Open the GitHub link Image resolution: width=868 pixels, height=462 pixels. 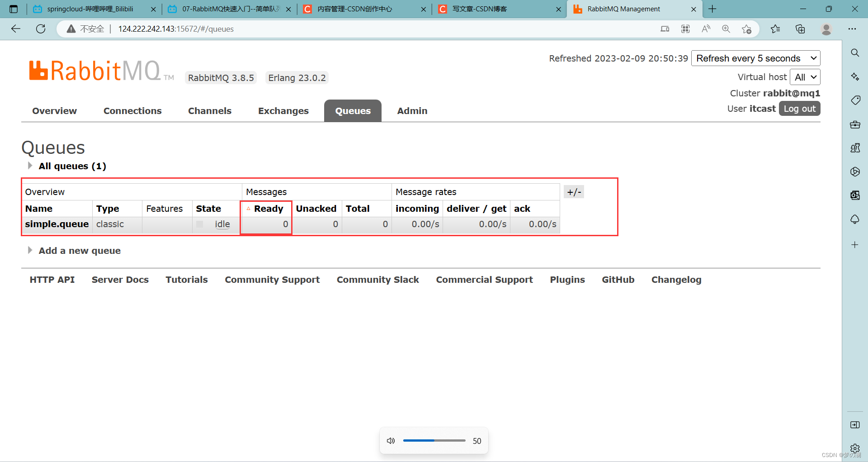tap(618, 280)
